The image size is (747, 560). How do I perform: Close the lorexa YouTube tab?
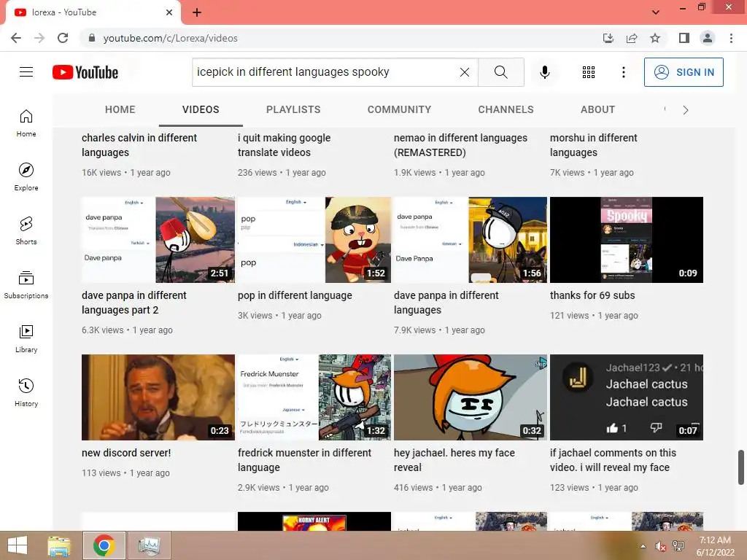click(x=169, y=12)
